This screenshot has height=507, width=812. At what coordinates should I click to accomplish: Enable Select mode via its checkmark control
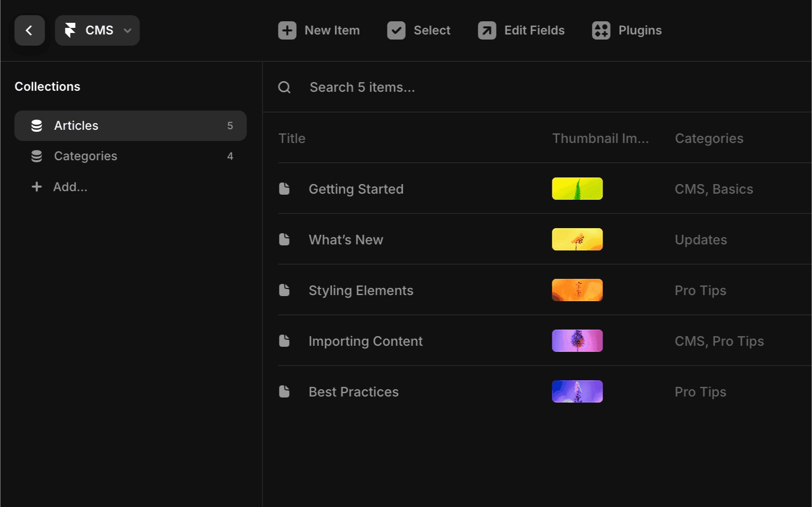(x=397, y=30)
